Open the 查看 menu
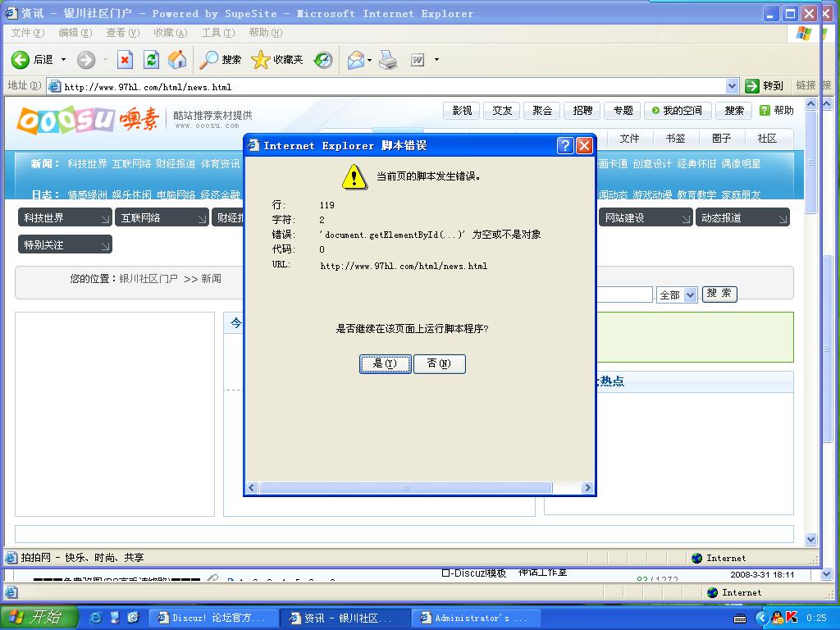 point(123,33)
